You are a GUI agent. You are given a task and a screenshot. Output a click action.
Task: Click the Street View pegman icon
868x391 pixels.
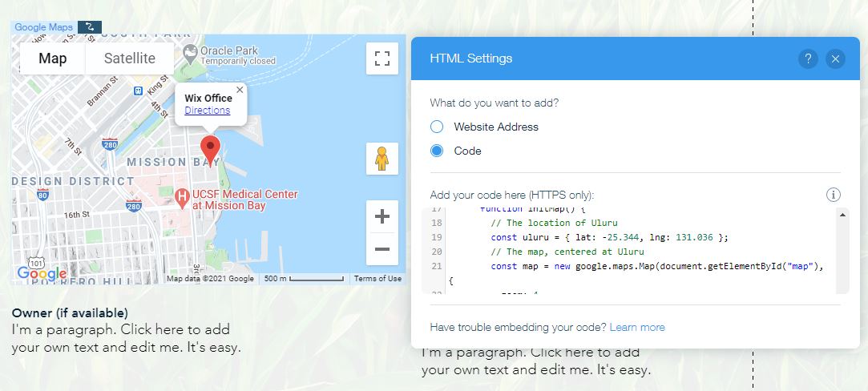coord(382,159)
